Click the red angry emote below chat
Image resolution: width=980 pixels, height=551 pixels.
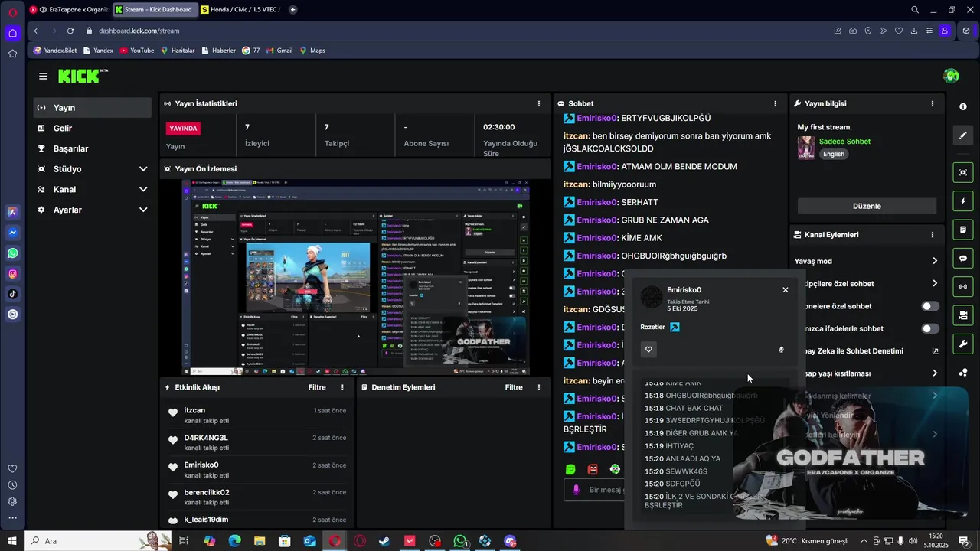[x=593, y=469]
